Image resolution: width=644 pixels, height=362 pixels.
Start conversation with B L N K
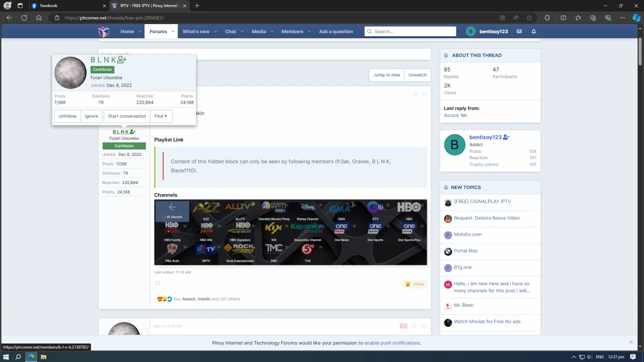(x=127, y=116)
